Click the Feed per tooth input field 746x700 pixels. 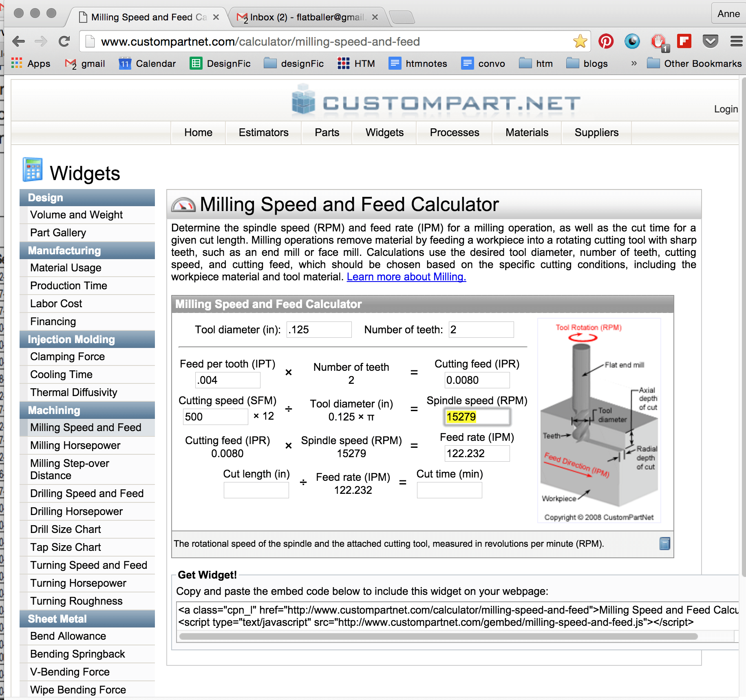(x=227, y=380)
